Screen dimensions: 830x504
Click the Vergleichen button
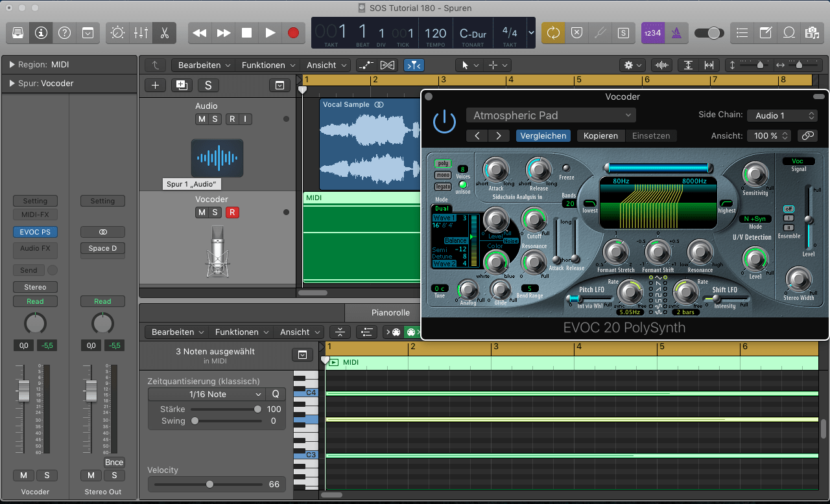pos(543,135)
